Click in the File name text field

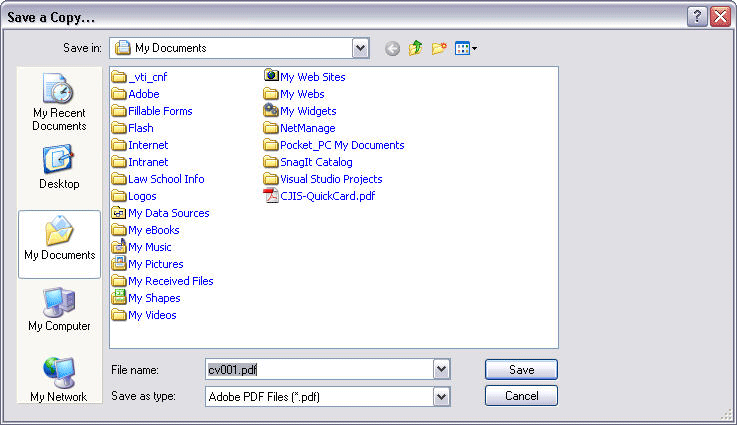tap(318, 370)
